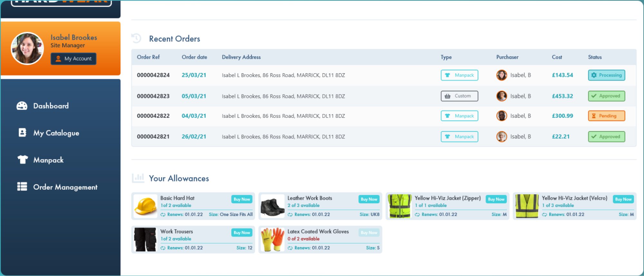Viewport: 644px width, 276px height.
Task: Click the Order Management list icon
Action: click(x=22, y=187)
